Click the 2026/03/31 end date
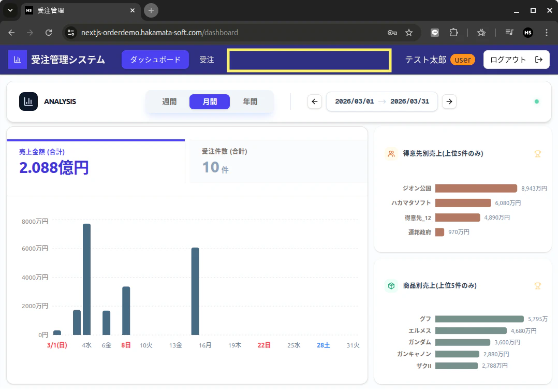 [409, 101]
